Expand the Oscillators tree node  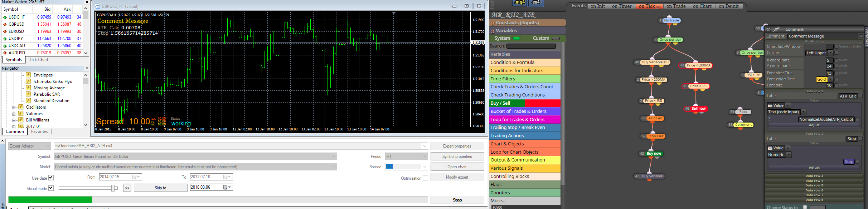point(14,107)
